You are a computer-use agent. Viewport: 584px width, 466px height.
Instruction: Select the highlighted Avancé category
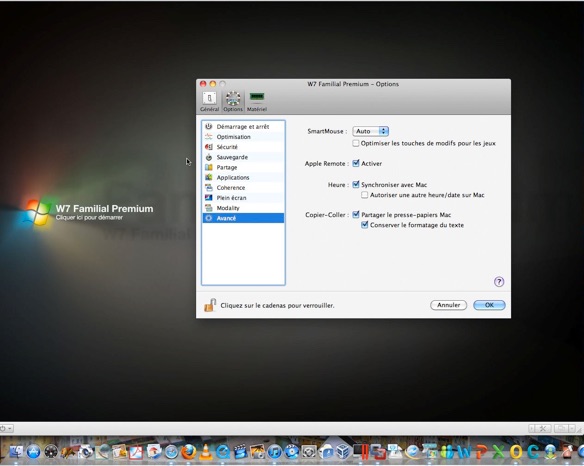[x=243, y=218]
